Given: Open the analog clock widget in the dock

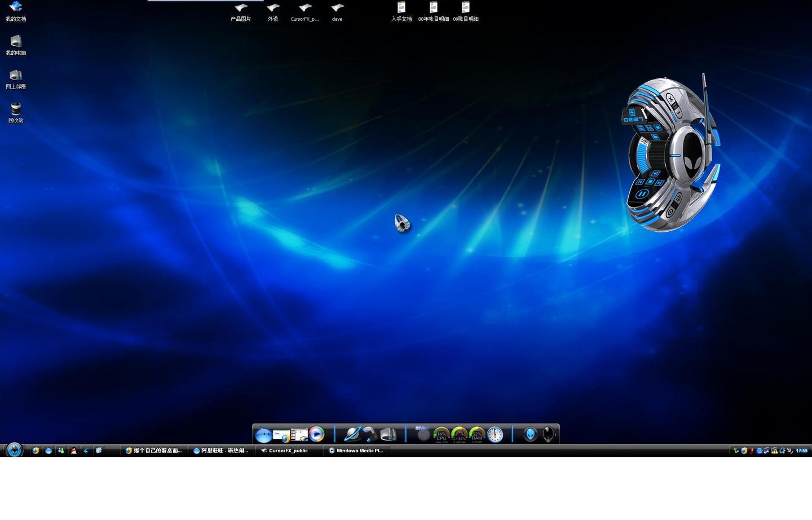Looking at the screenshot, I should tap(495, 434).
